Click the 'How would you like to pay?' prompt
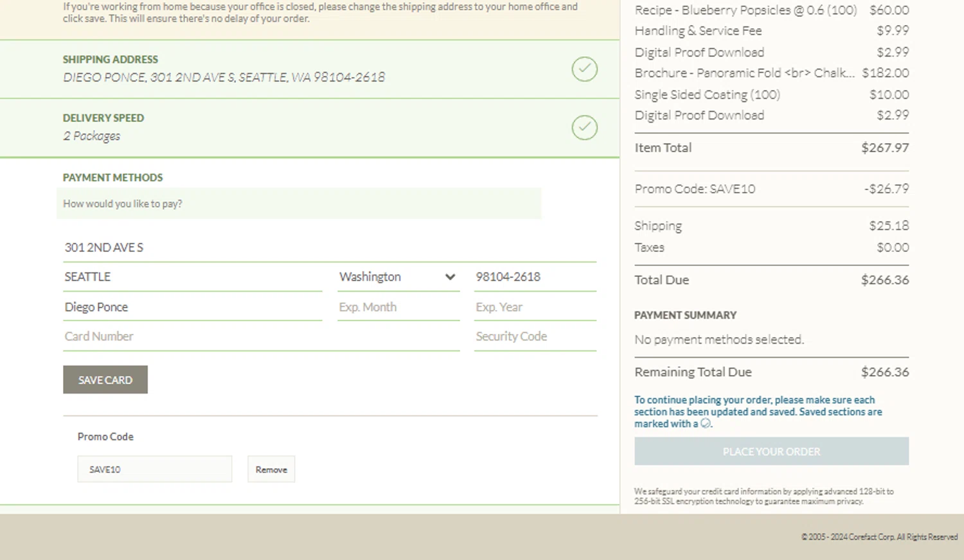This screenshot has height=560, width=964. 122,204
